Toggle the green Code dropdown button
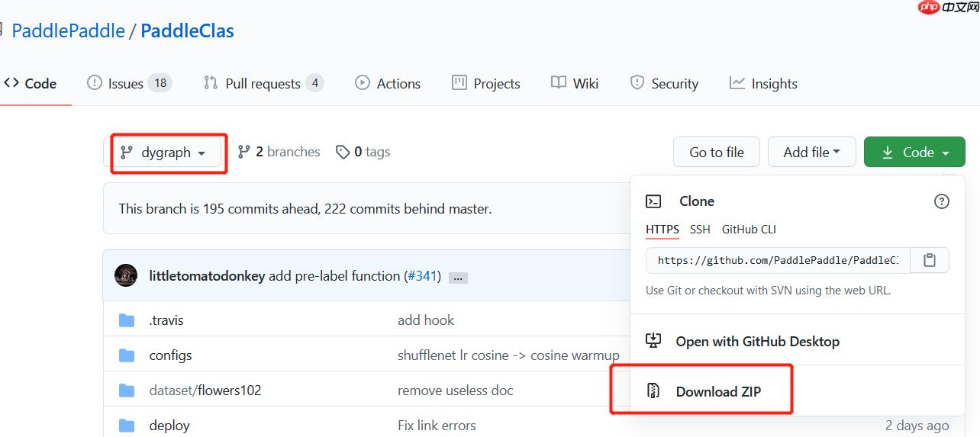 [914, 153]
